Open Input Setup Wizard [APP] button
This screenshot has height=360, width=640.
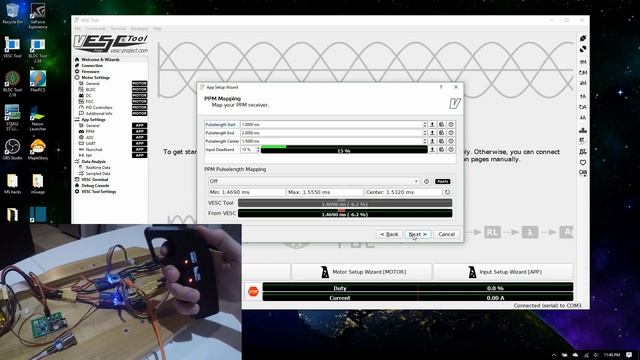pyautogui.click(x=503, y=272)
